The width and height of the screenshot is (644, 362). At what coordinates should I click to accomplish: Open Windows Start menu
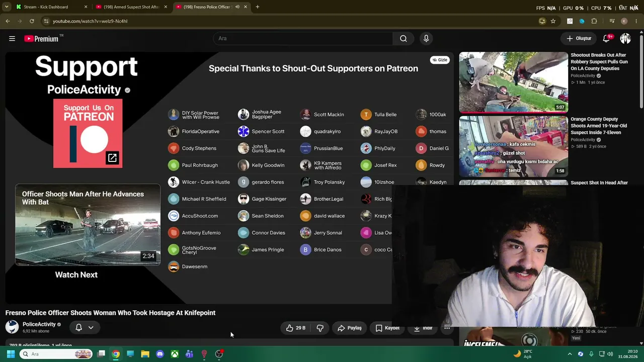(x=11, y=354)
